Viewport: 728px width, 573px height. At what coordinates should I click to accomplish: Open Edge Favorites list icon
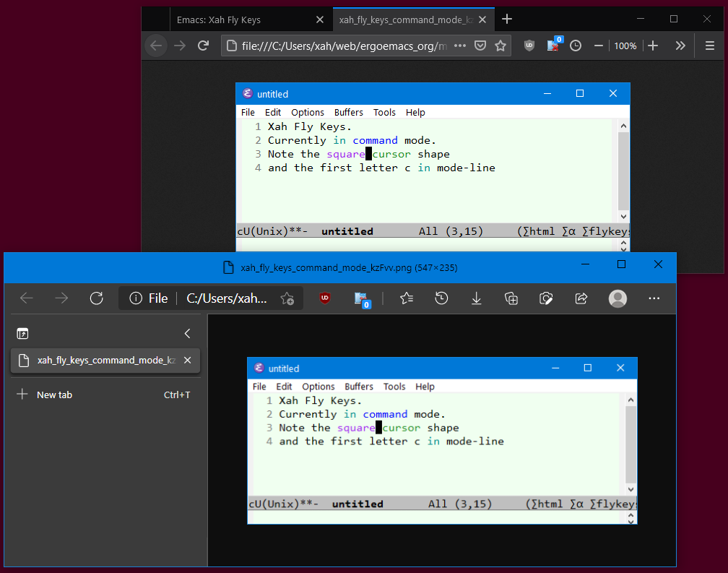407,298
